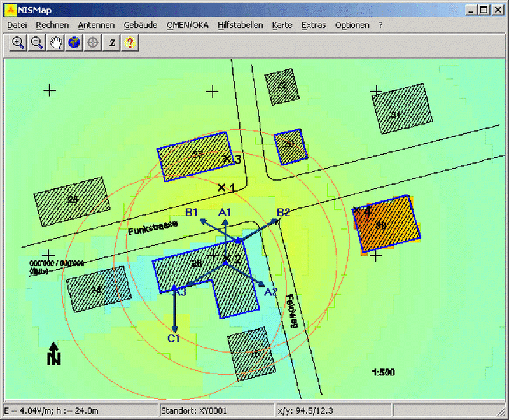Open the Rechnen menu
This screenshot has height=420, width=509.
point(52,25)
